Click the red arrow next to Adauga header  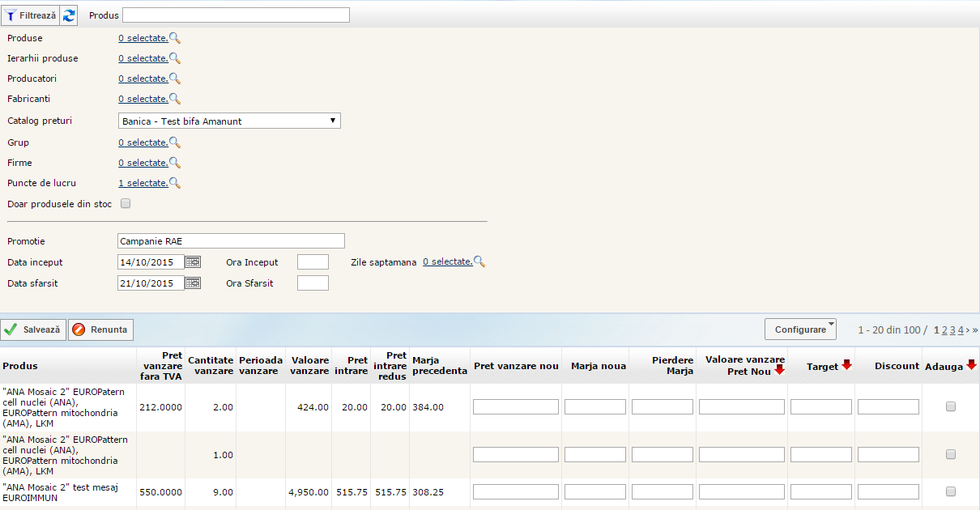(x=971, y=365)
